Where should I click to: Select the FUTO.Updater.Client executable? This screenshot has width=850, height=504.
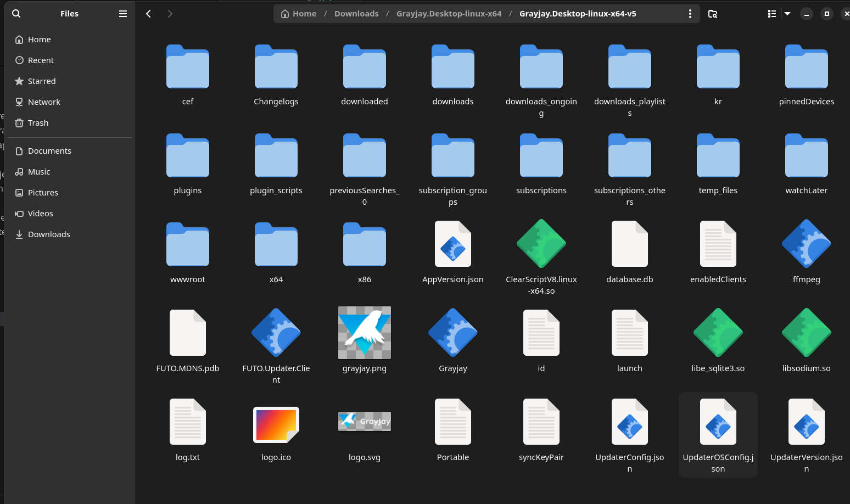[x=276, y=333]
